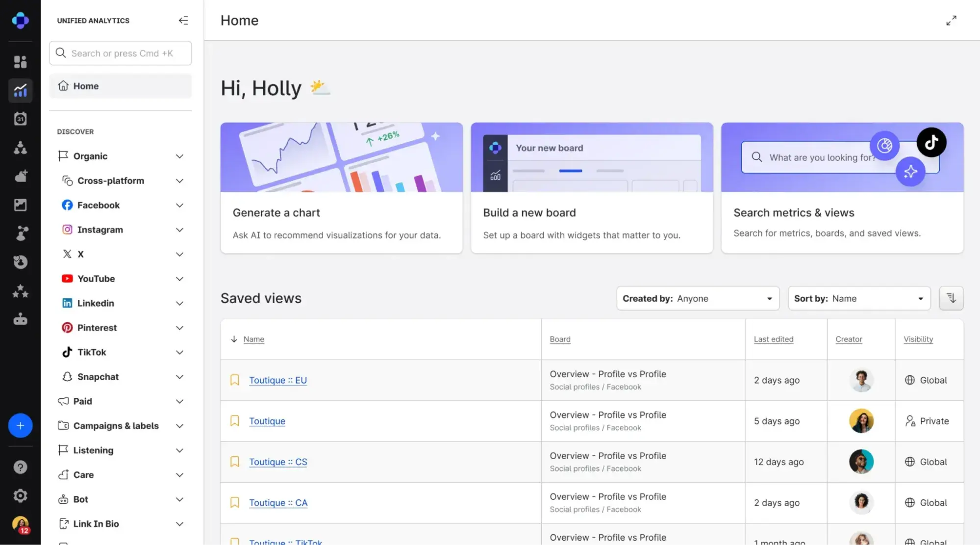Open the Listening section in sidebar
Viewport: 980px width, 545px height.
pyautogui.click(x=120, y=450)
